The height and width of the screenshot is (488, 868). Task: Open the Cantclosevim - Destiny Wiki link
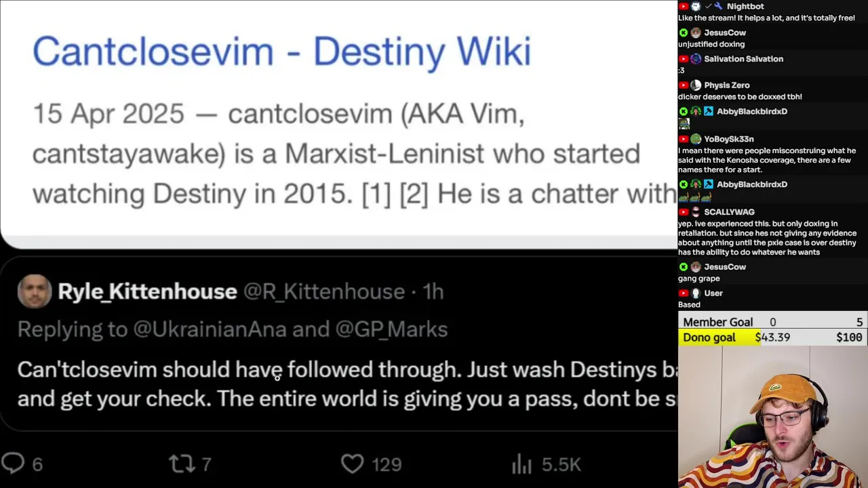[x=281, y=52]
